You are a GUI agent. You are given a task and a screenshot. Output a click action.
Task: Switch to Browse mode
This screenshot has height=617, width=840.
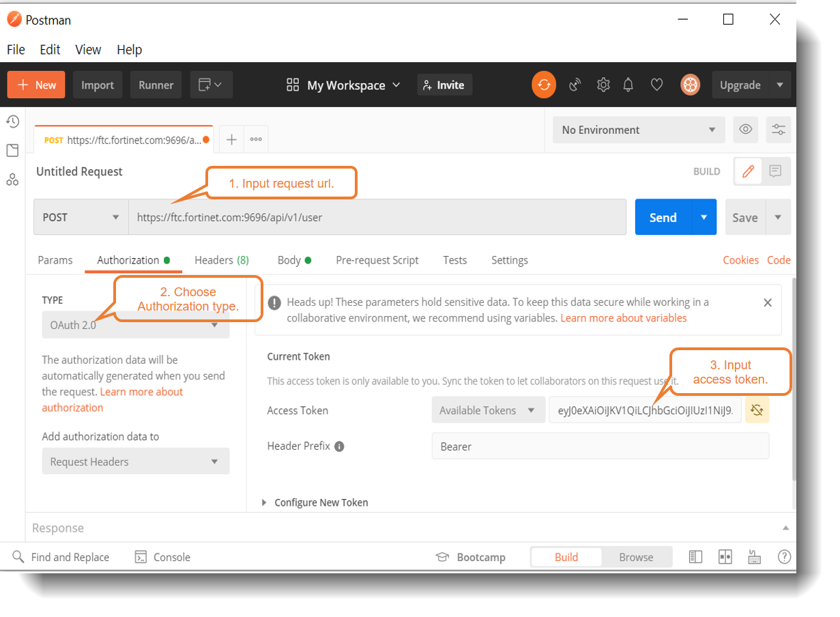(636, 557)
